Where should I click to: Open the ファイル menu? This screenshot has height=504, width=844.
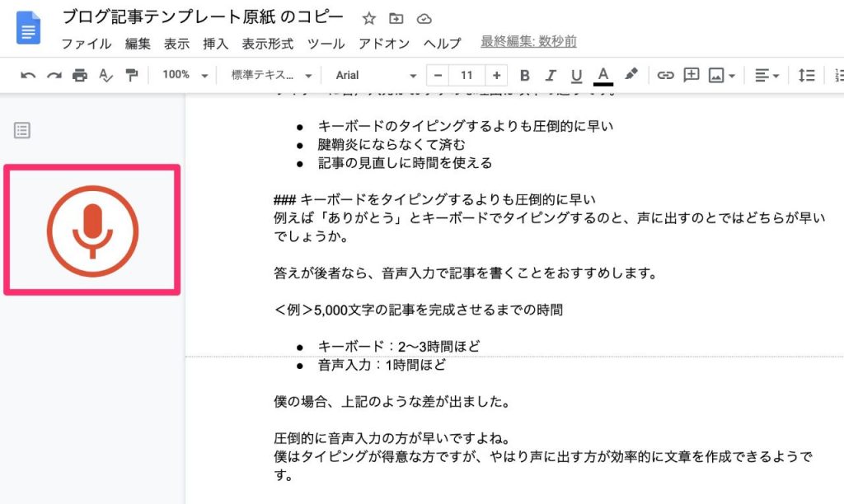pos(87,43)
